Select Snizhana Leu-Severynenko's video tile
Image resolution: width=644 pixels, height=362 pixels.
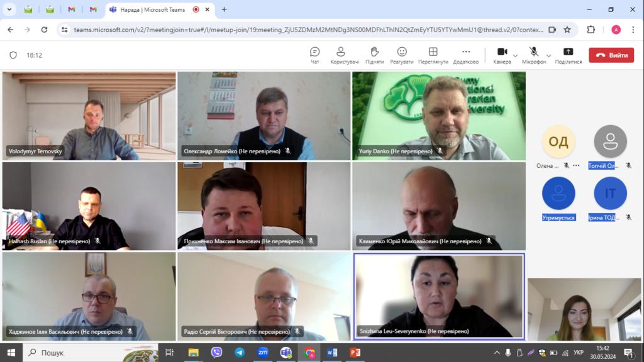coord(438,295)
